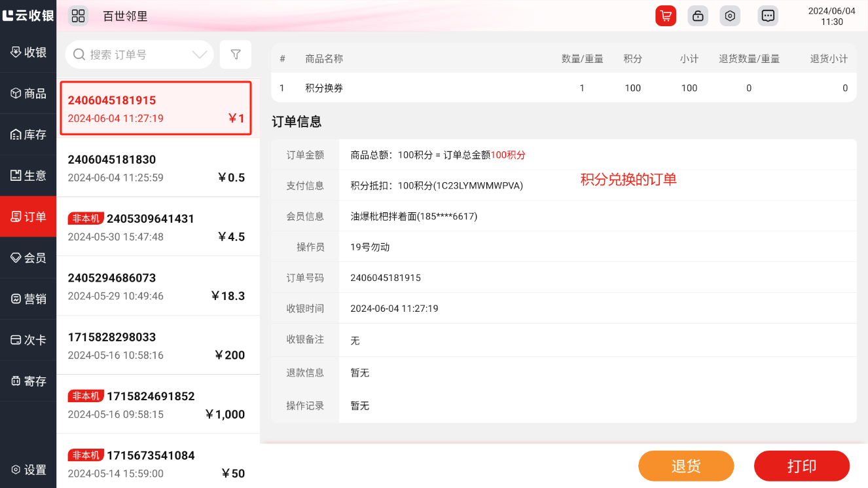The image size is (868, 488).
Task: Click the four-square grid menu icon
Action: [x=78, y=16]
